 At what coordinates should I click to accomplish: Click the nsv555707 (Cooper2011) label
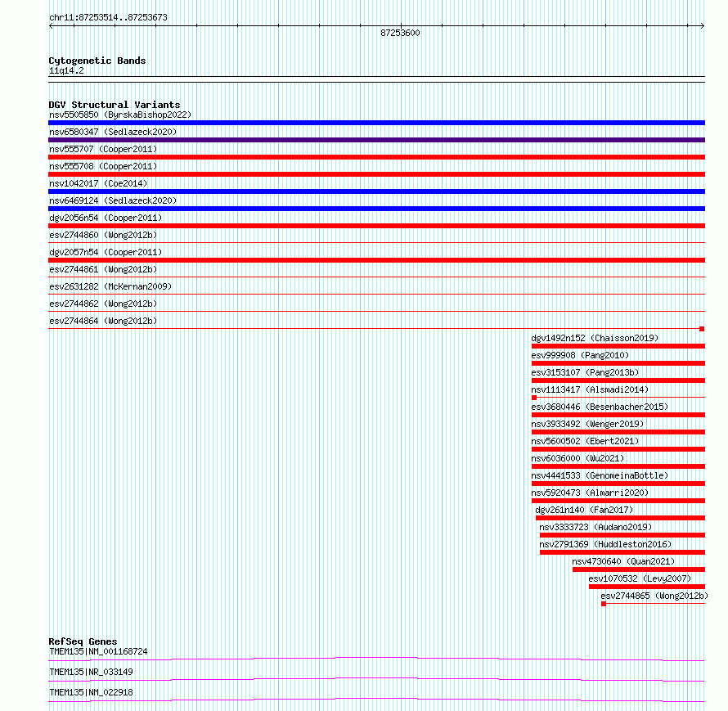pos(103,149)
